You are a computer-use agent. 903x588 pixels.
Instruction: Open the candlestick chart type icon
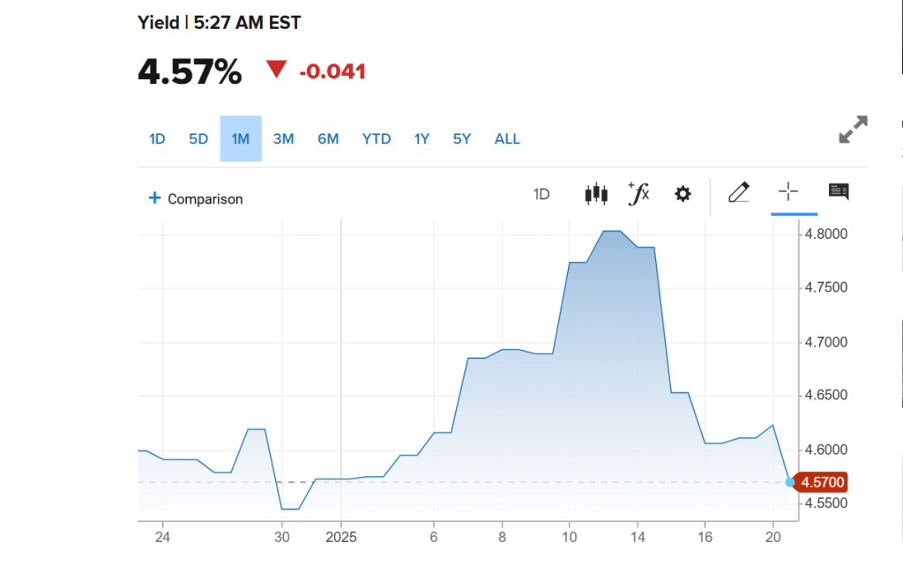pos(596,194)
